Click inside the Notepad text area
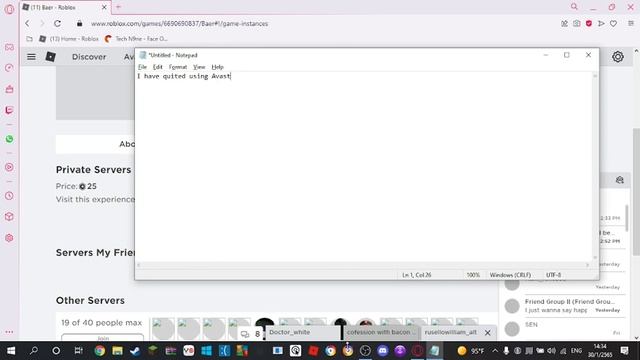 [364, 167]
